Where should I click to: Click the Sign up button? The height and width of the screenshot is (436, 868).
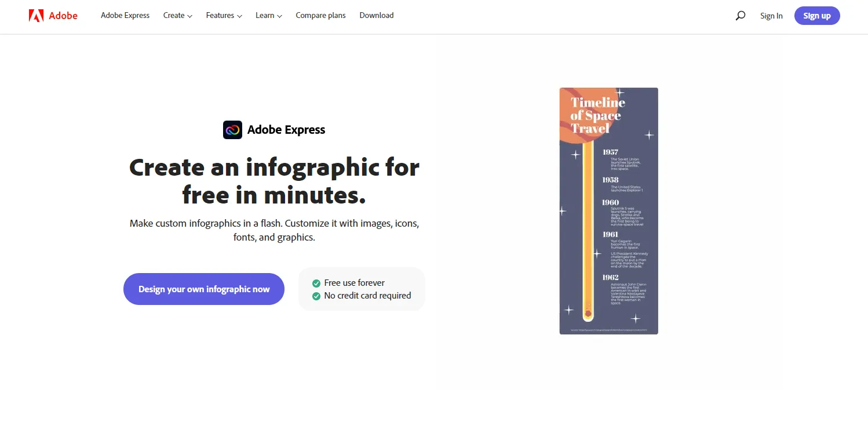pyautogui.click(x=817, y=16)
